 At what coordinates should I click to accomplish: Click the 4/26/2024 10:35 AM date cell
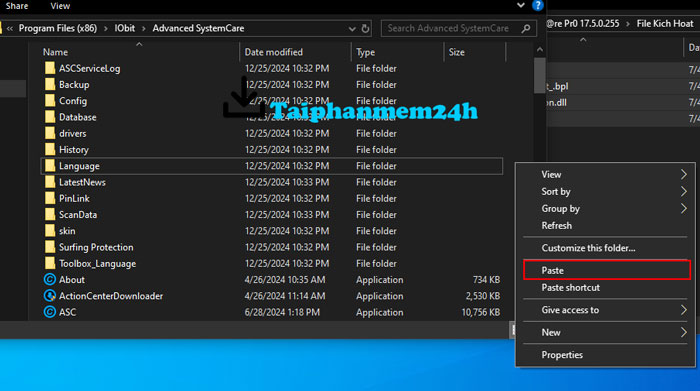click(285, 280)
